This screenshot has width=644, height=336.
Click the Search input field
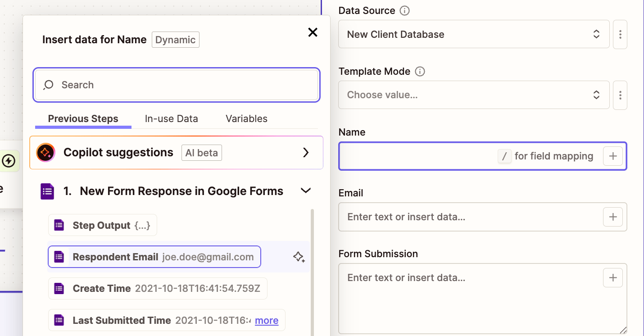coord(177,85)
